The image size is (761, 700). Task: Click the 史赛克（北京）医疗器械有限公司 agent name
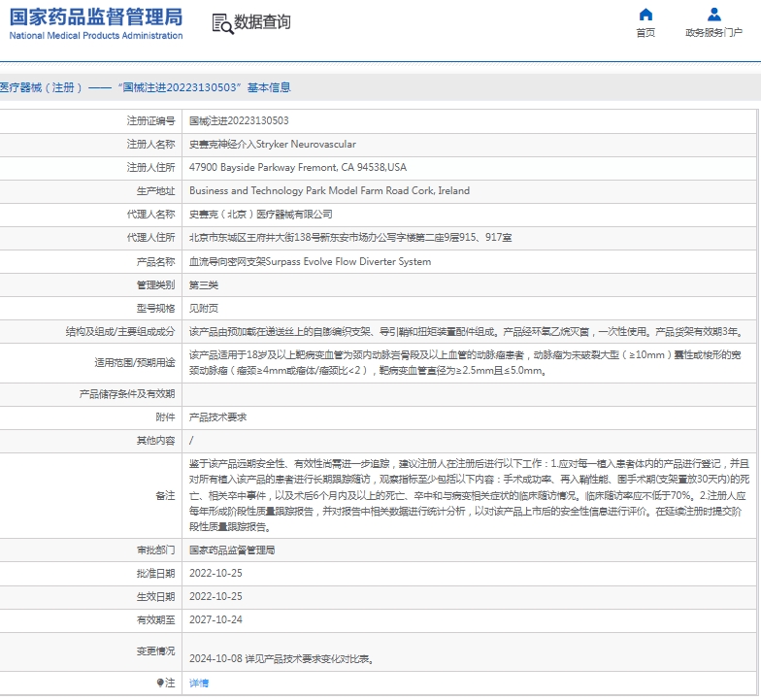click(x=260, y=214)
